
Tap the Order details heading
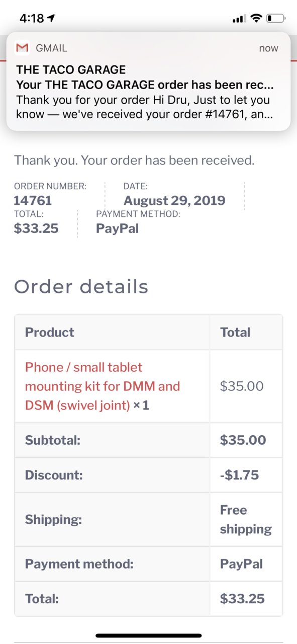[81, 286]
